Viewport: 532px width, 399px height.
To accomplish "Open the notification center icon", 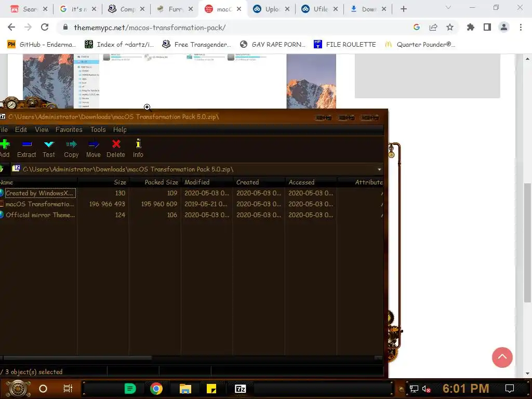I will pyautogui.click(x=509, y=389).
